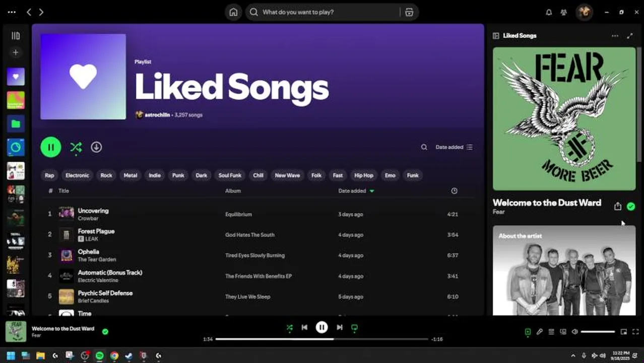Go back with the left arrow

click(x=29, y=12)
